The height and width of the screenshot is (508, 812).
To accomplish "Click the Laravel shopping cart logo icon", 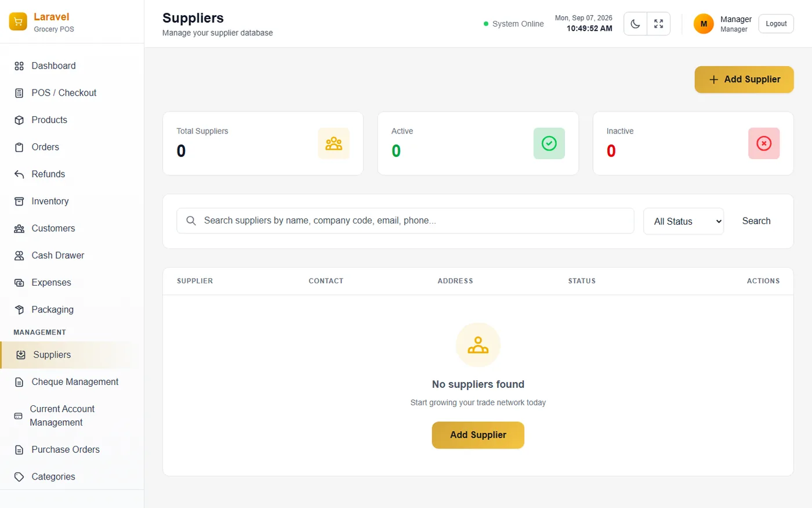I will pyautogui.click(x=18, y=22).
